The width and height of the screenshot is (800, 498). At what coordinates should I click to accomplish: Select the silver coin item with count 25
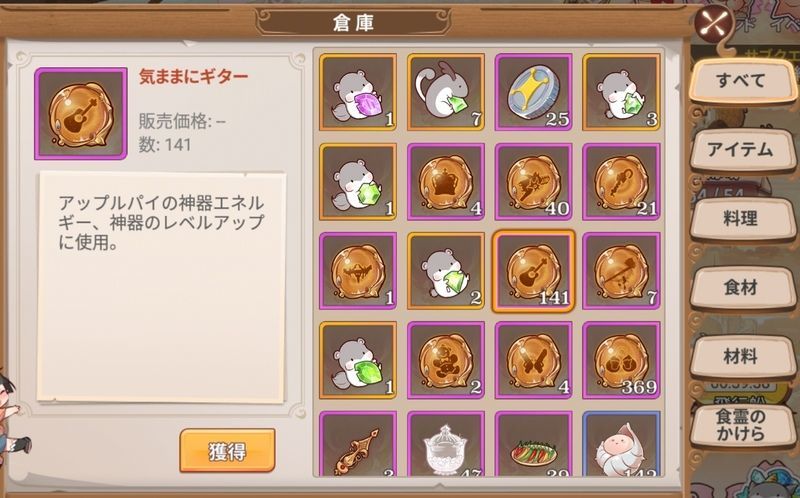(534, 92)
